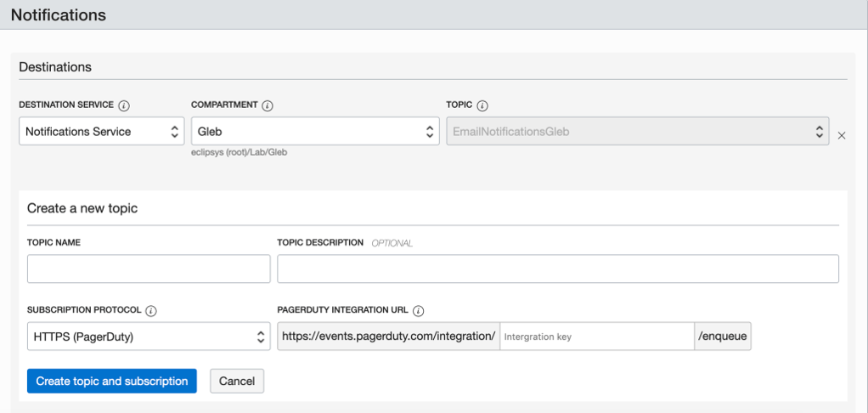Open the EmailNotificationsGleb topic dropdown

637,132
